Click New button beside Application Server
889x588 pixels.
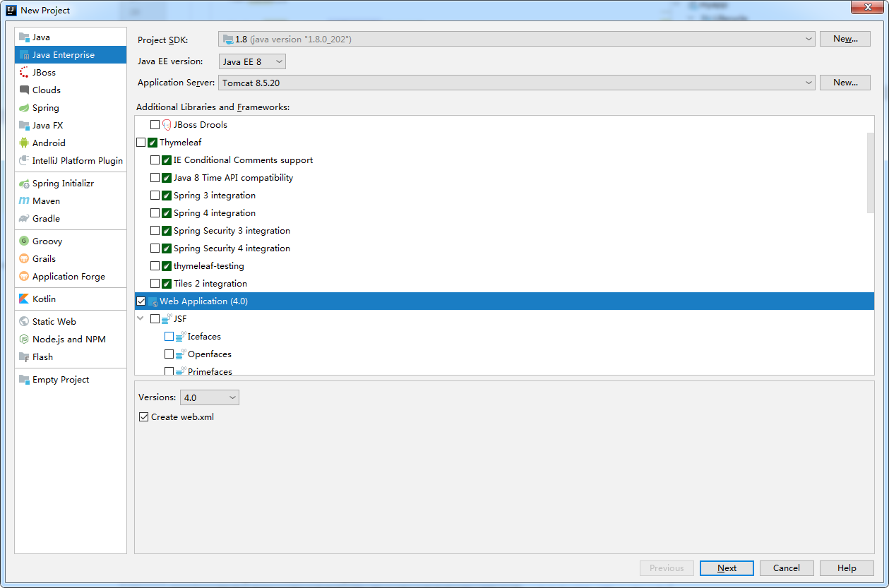coord(845,83)
